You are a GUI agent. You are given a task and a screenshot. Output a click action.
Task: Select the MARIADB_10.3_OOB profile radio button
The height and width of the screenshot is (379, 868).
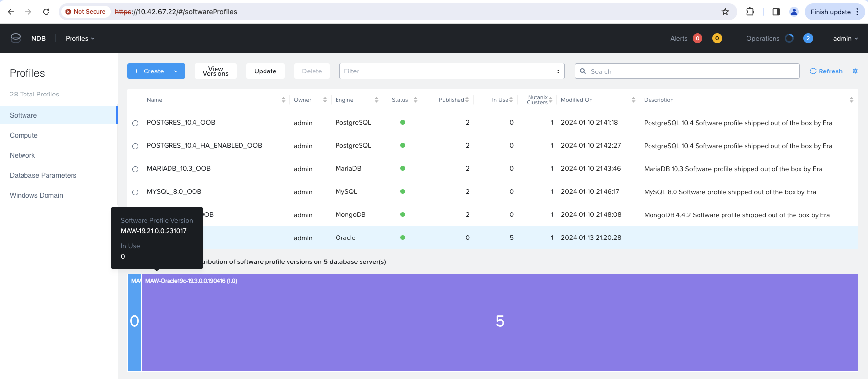point(135,169)
